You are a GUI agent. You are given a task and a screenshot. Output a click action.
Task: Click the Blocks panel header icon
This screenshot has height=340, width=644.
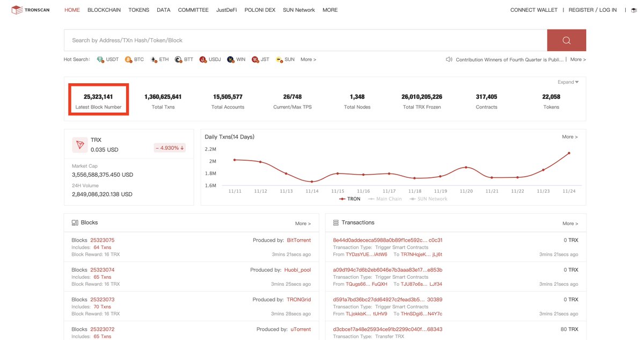(x=75, y=222)
